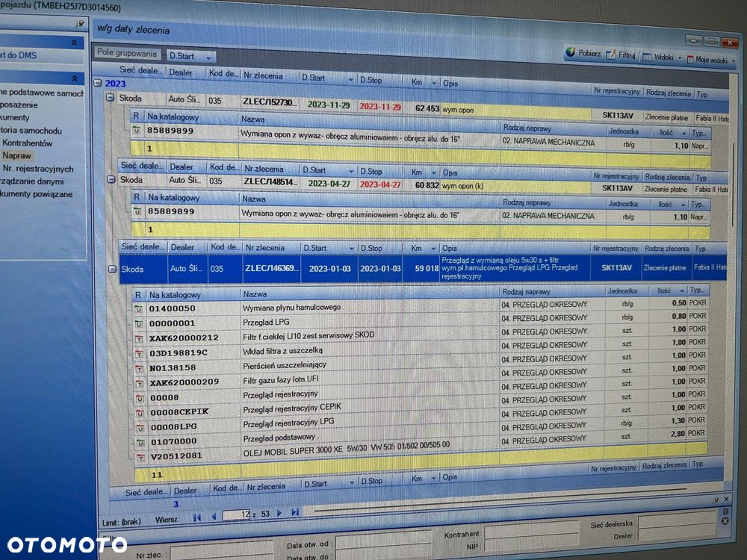Open the Moje widoki saved views

(x=711, y=60)
